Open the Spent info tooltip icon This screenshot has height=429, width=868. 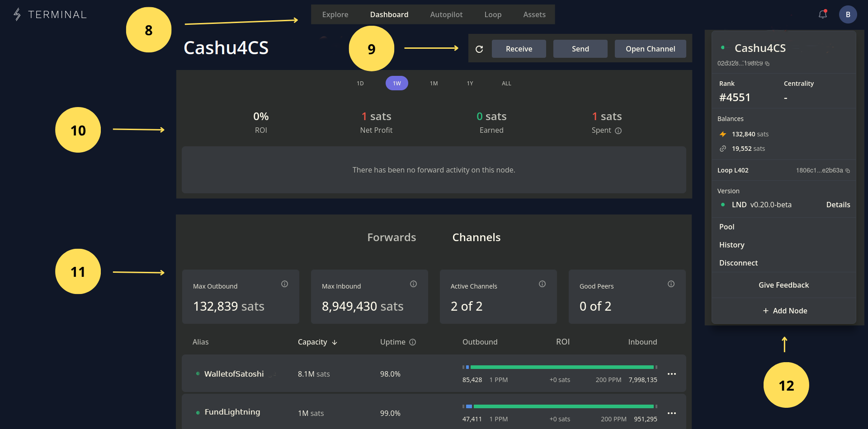point(619,131)
